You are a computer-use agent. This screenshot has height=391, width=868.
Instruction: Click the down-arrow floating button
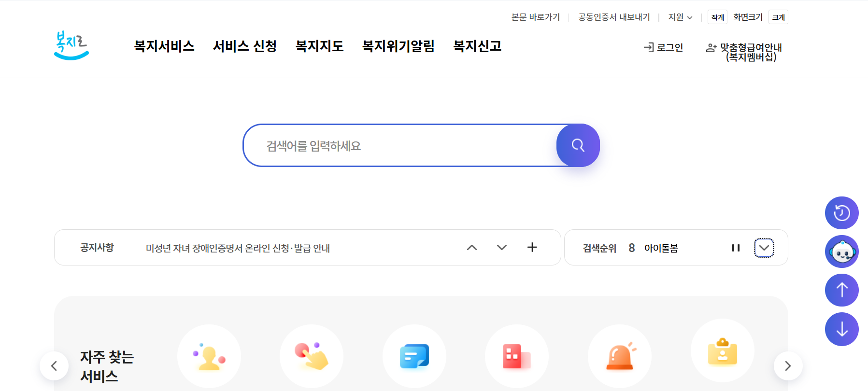click(x=841, y=329)
